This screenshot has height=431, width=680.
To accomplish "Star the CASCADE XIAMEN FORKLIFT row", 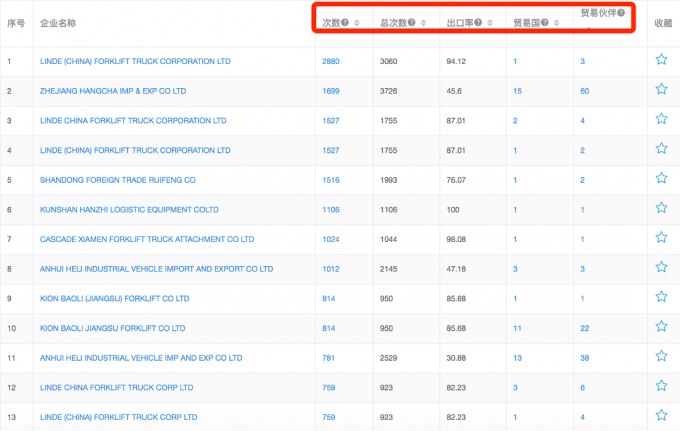I will [661, 237].
